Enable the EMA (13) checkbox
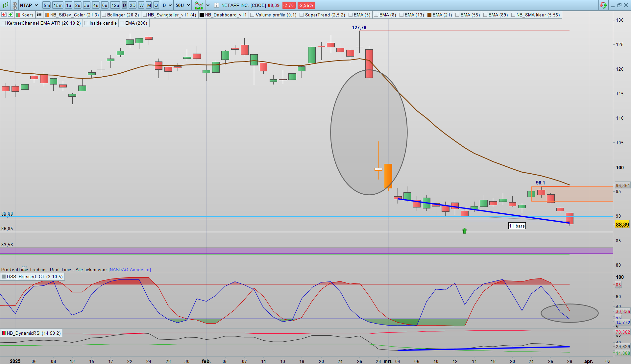 [x=401, y=15]
